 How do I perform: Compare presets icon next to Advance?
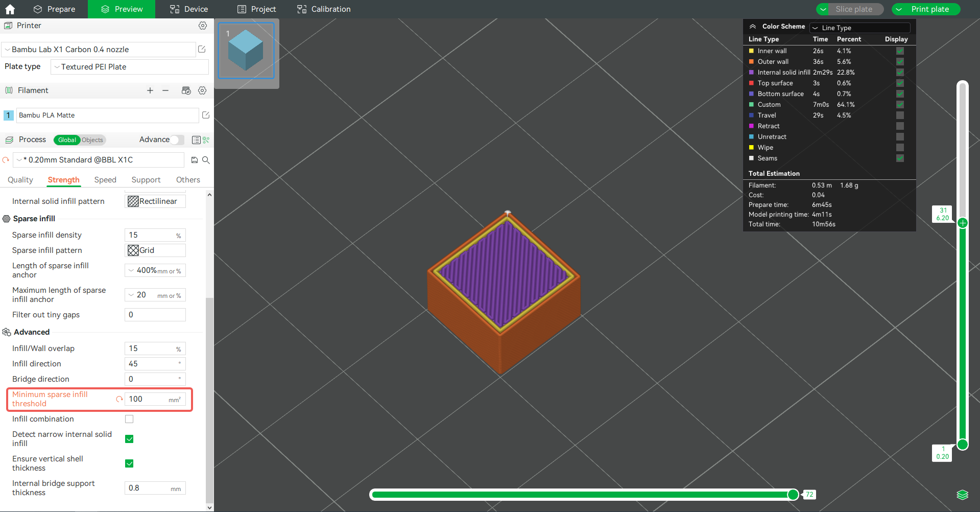(206, 140)
